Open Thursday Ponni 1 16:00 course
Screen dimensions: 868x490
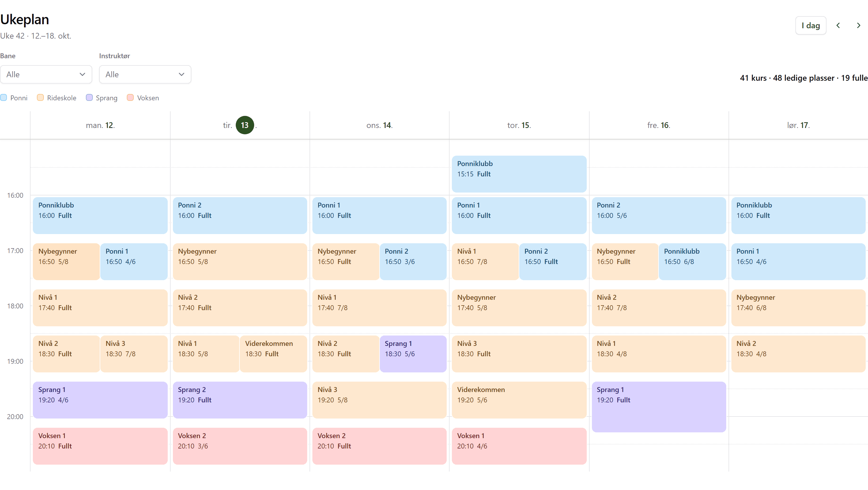tap(519, 216)
